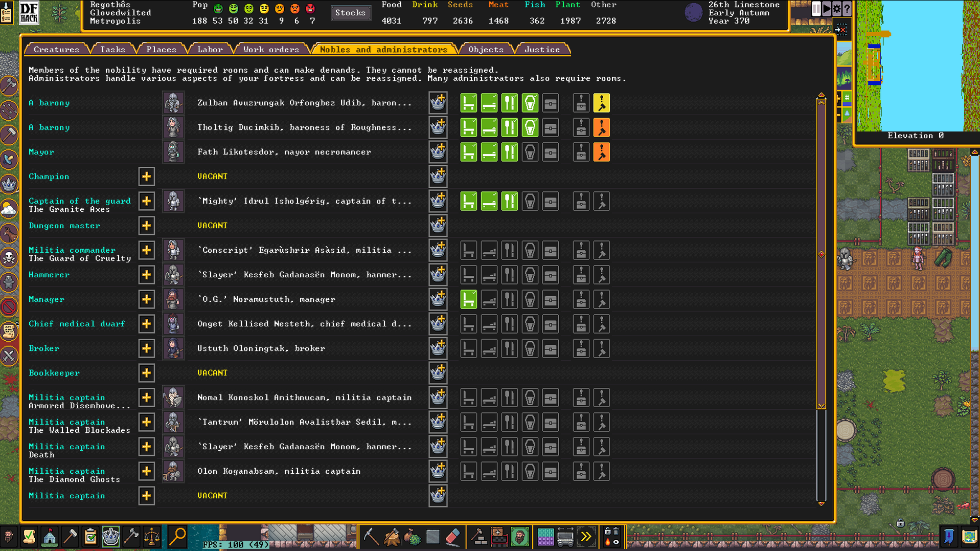
Task: Open the Stocks button
Action: point(350,13)
